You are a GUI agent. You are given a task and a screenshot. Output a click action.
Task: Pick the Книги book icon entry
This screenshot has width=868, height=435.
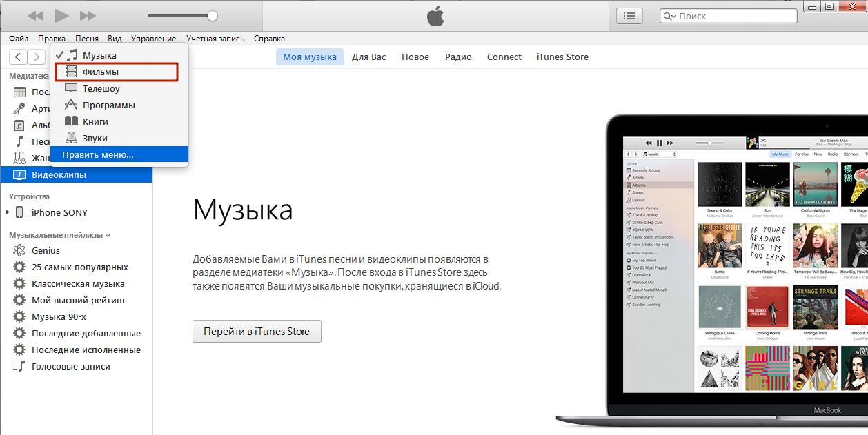pos(71,121)
